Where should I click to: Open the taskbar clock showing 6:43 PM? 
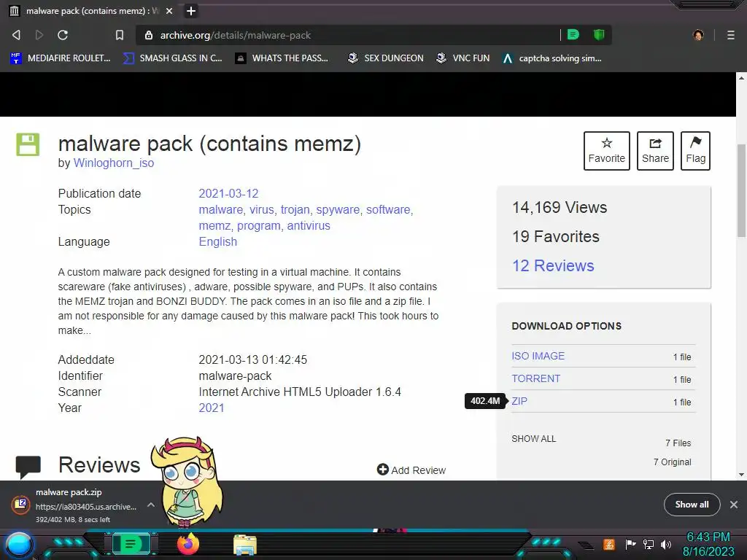click(708, 544)
